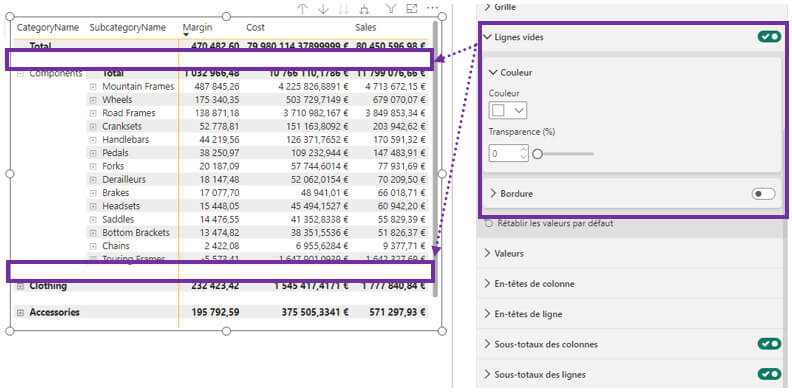792x392 pixels.
Task: Click the Transparence slider handle
Action: coord(537,154)
